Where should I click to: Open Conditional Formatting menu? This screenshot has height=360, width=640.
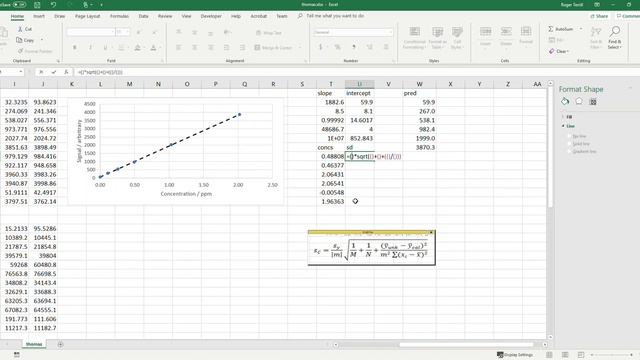click(414, 38)
